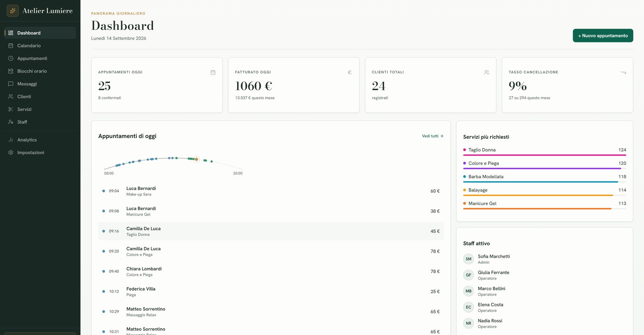The width and height of the screenshot is (644, 335).
Task: Click the 8 confermati text
Action: (x=109, y=98)
